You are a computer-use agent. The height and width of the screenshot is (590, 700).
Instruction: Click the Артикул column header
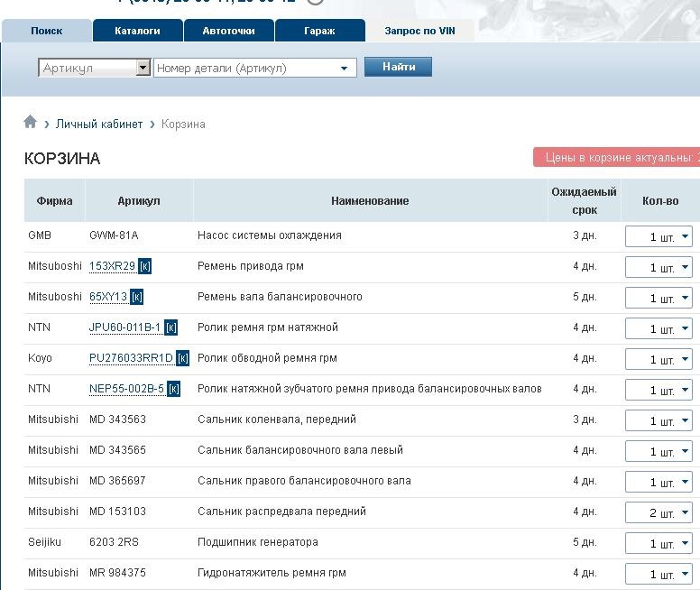[x=139, y=201]
